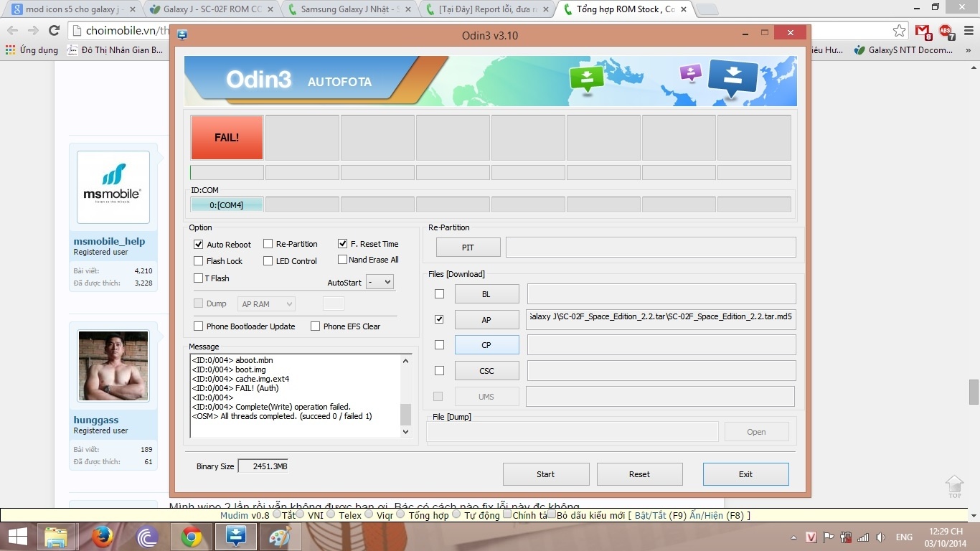Click the red FAIL! status box
This screenshot has width=980, height=551.
[x=227, y=137]
